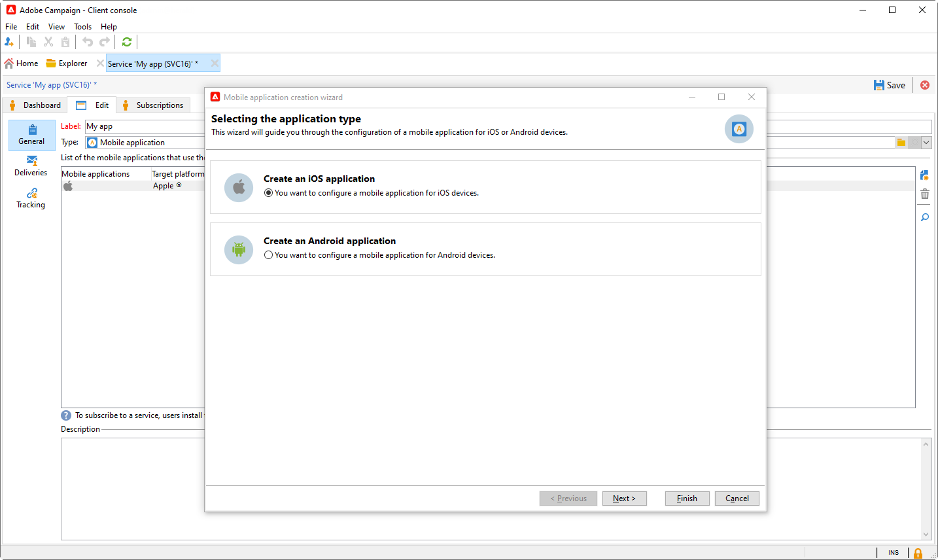The height and width of the screenshot is (560, 938).
Task: Click 'Create an iOS application' heading
Action: 319,179
